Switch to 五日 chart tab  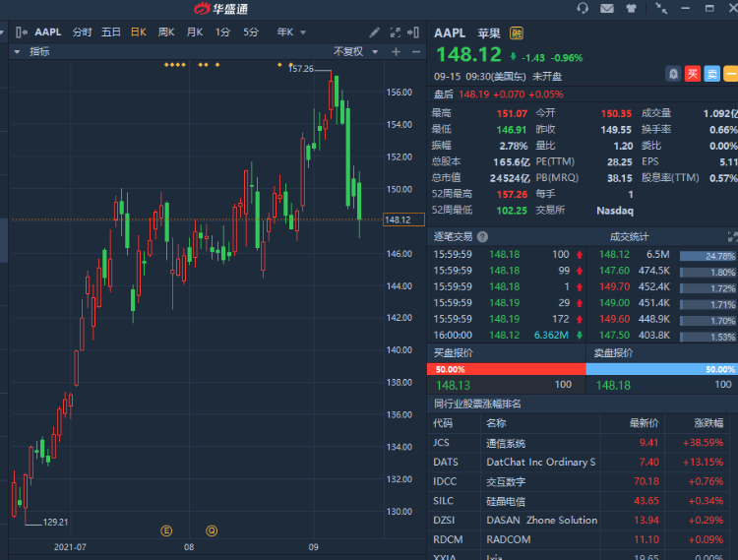(x=111, y=32)
